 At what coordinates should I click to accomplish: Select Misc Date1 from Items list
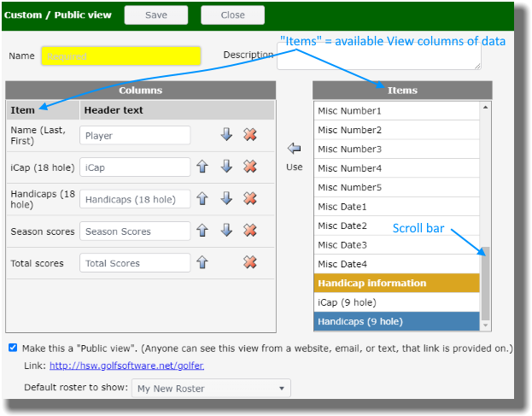click(x=396, y=207)
